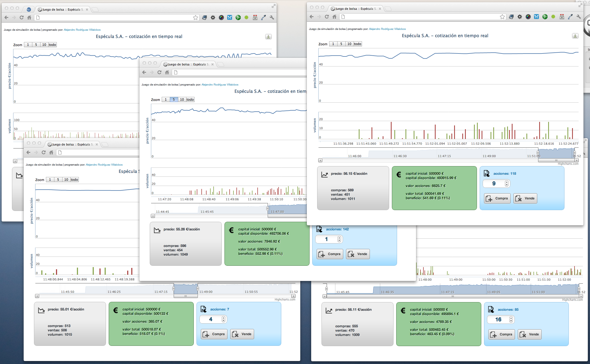Click bookmark star in top-right browser address bar

point(502,17)
